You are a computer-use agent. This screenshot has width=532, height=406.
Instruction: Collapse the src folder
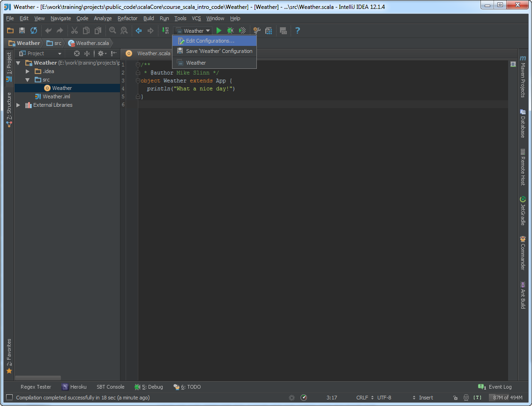(28, 80)
